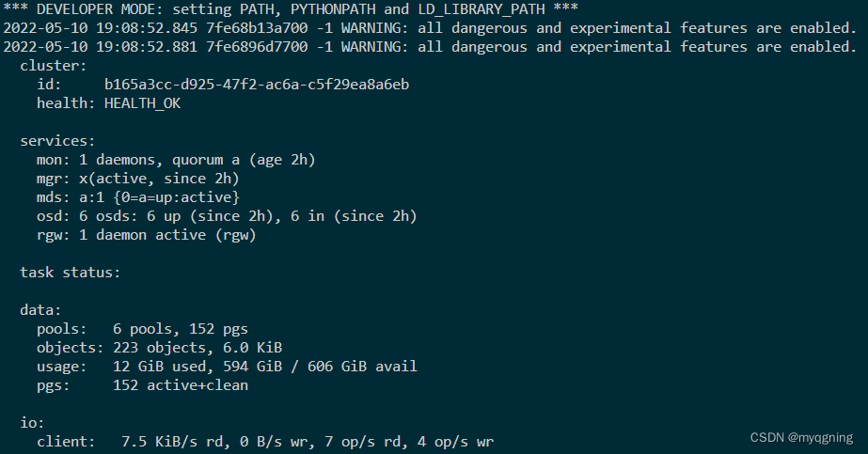Image resolution: width=868 pixels, height=454 pixels.
Task: Click the pgs 152 active+clean line
Action: [x=142, y=385]
